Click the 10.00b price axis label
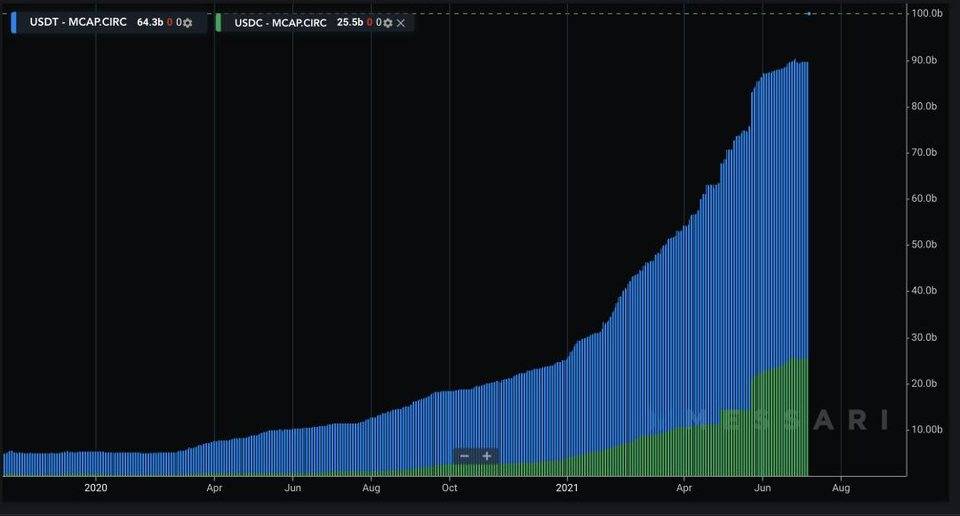The height and width of the screenshot is (516, 960). (926, 429)
